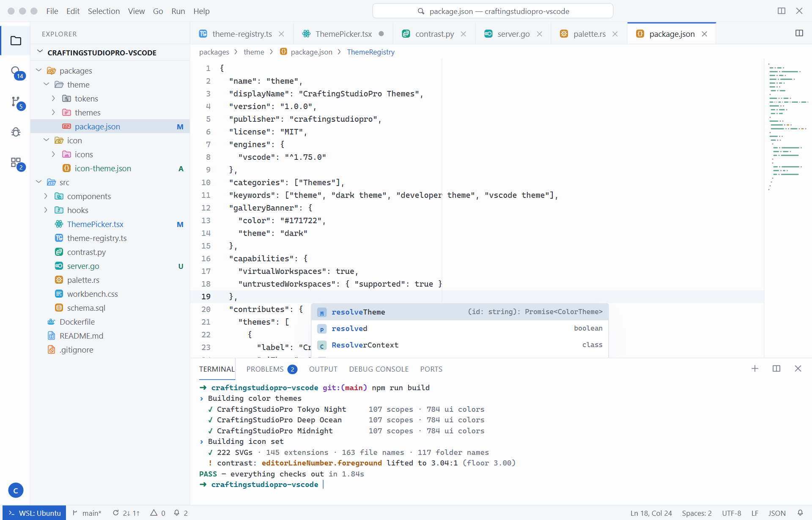This screenshot has height=520, width=812.
Task: Open the Go menu
Action: [158, 11]
